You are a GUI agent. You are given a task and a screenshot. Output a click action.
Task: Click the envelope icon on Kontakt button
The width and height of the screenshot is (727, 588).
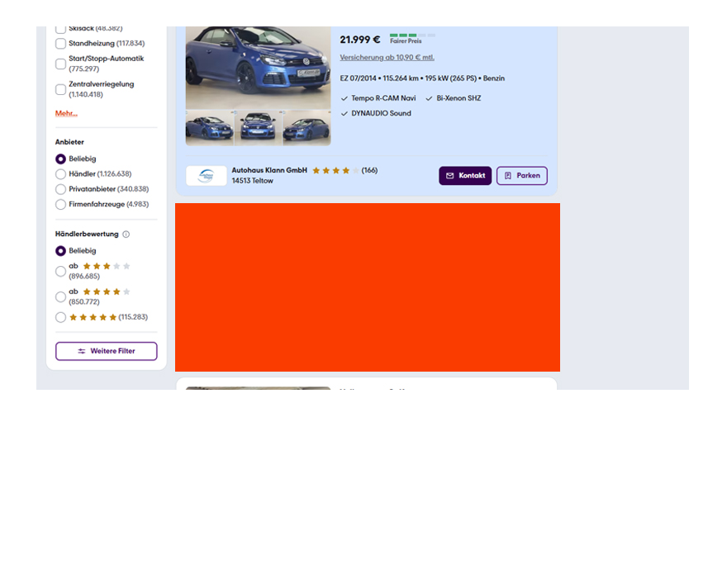[x=450, y=176]
